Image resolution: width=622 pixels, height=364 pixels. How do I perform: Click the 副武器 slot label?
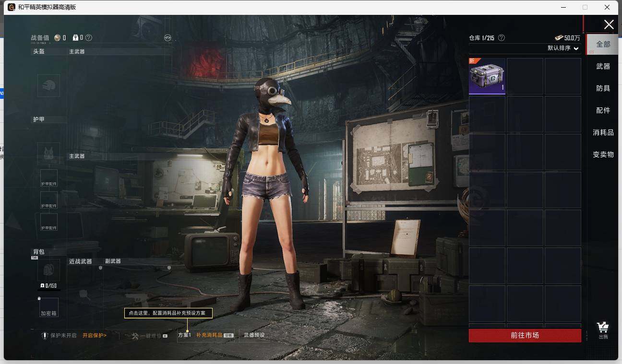pos(113,261)
